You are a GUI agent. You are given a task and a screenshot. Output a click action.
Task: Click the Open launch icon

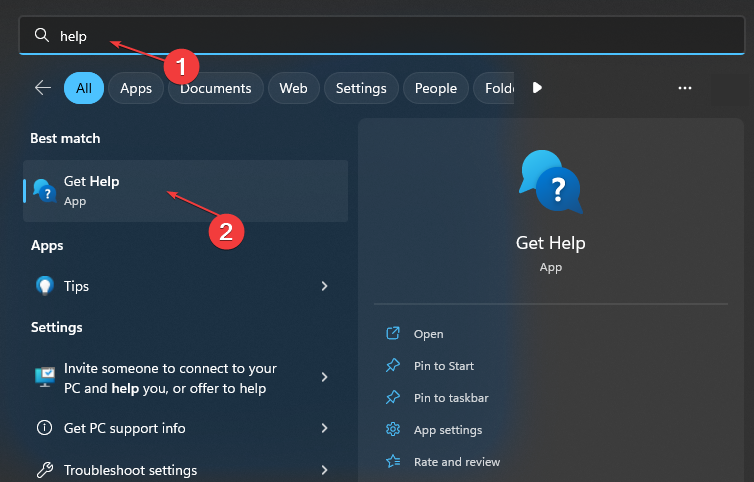[393, 333]
